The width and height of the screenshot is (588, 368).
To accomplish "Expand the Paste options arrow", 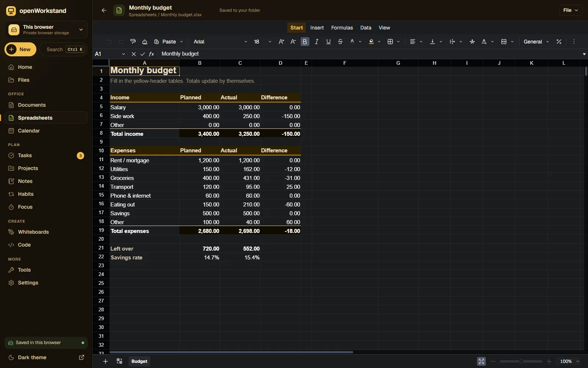I will click(182, 42).
